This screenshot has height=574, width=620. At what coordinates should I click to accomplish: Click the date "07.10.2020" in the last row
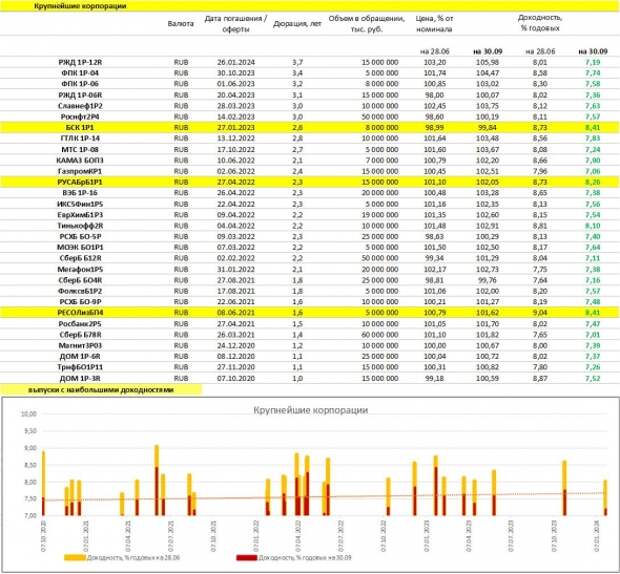tap(236, 378)
